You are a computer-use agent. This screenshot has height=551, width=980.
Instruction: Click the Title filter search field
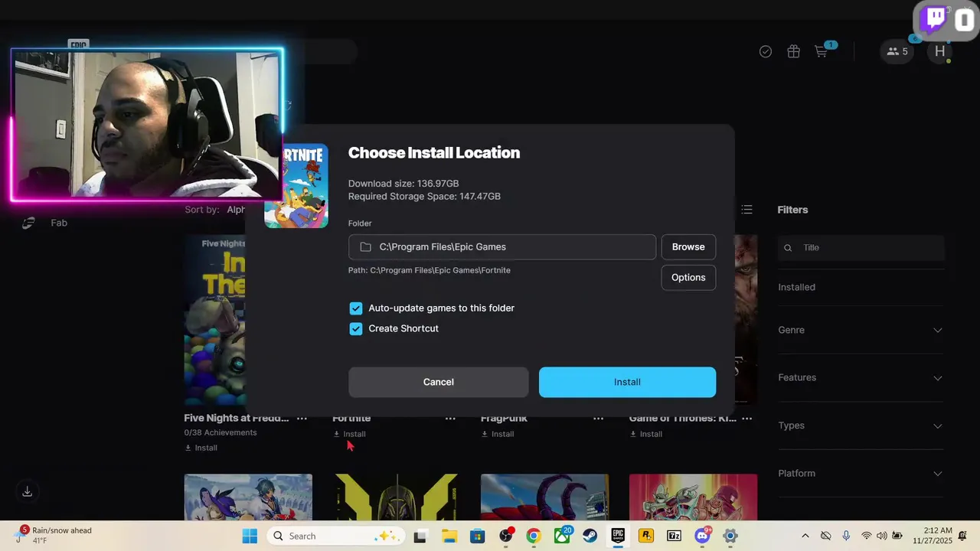point(861,247)
